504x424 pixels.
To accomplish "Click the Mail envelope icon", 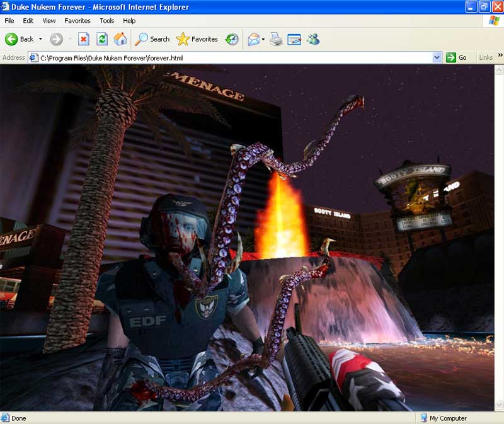I will [253, 39].
